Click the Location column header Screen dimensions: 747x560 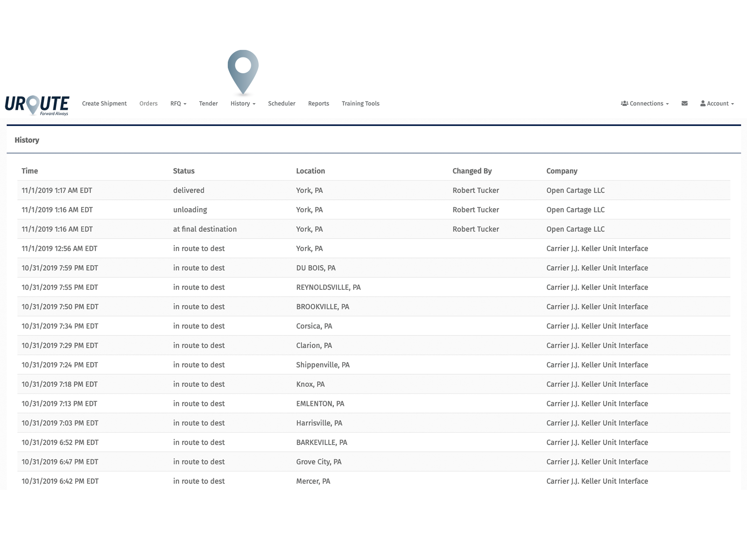click(x=310, y=171)
